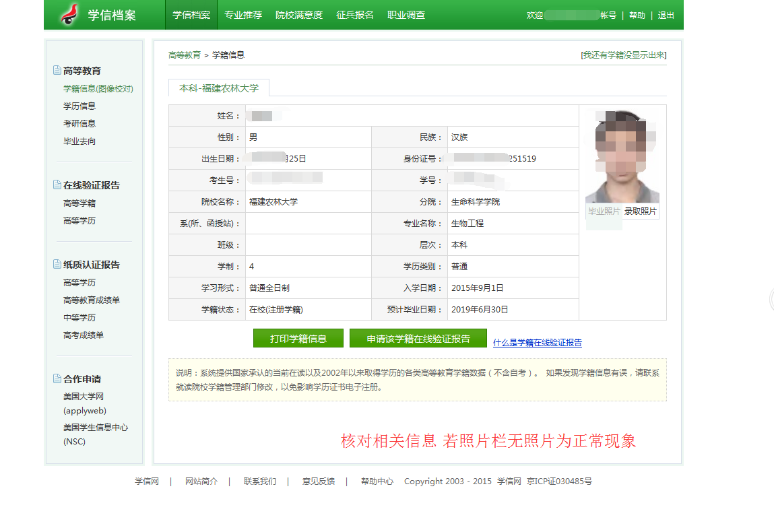The image size is (774, 532).
Task: Open 什么是学籍在线验证报告 help link
Action: 537,343
